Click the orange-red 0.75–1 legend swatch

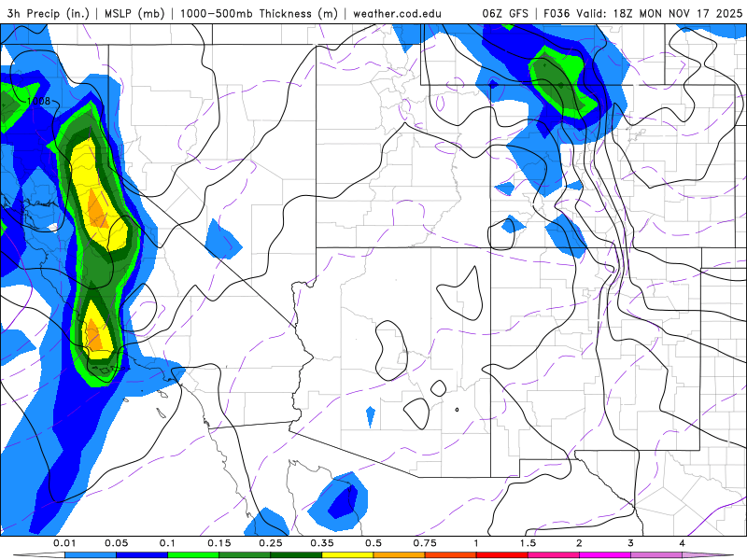(451, 555)
